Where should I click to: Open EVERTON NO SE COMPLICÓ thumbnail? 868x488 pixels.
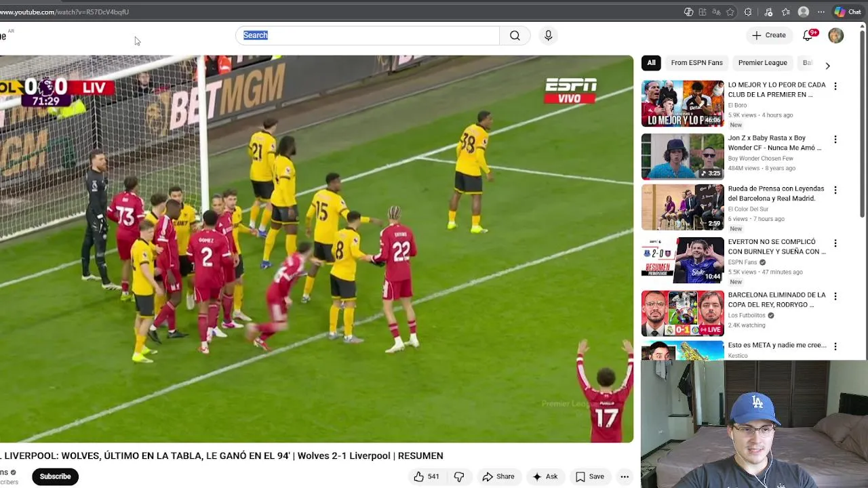click(x=683, y=260)
